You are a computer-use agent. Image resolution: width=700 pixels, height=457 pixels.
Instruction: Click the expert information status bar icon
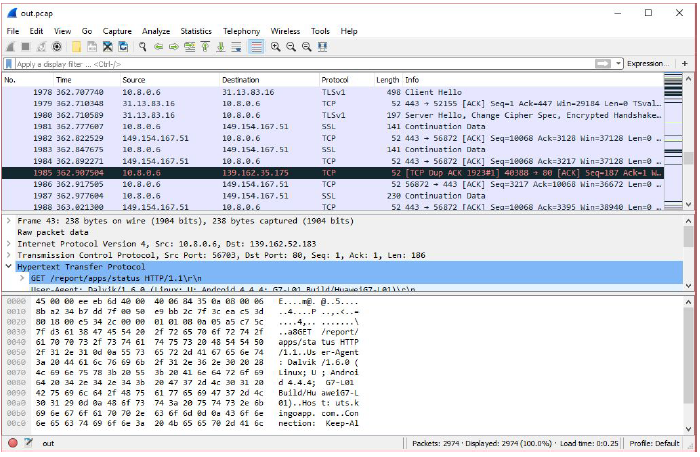pos(13,443)
